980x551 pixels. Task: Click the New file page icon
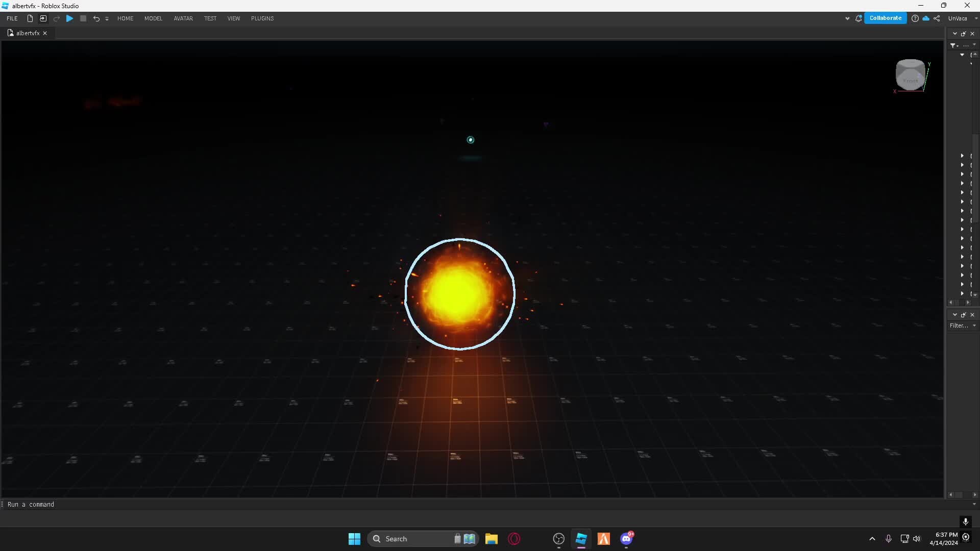click(x=30, y=18)
